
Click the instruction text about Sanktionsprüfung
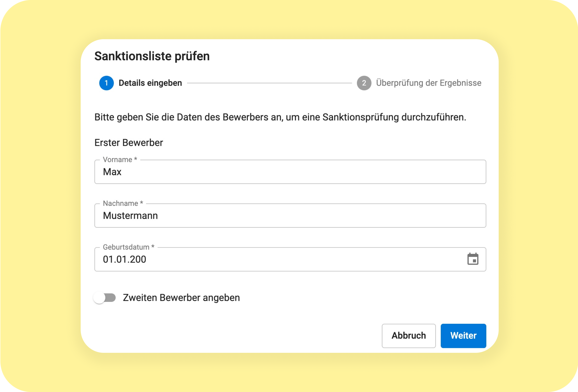pos(280,117)
